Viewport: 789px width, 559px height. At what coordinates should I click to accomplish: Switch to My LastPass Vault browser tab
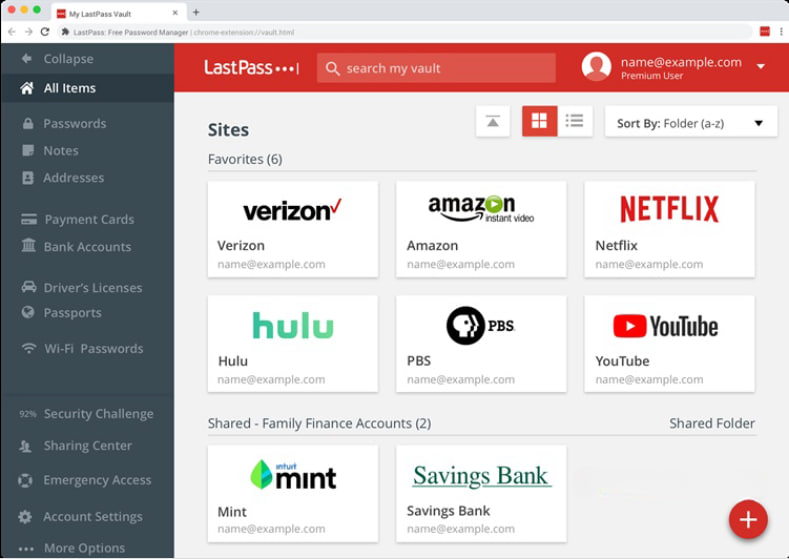119,14
